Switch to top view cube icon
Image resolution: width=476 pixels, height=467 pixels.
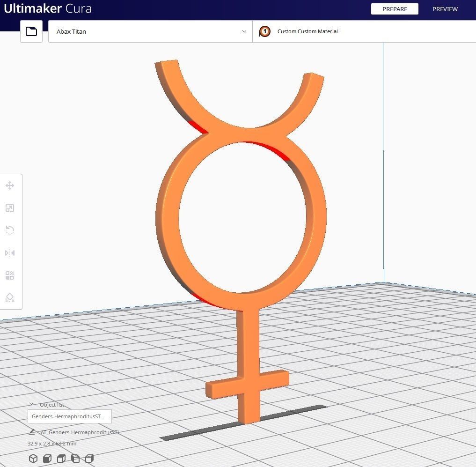61,458
